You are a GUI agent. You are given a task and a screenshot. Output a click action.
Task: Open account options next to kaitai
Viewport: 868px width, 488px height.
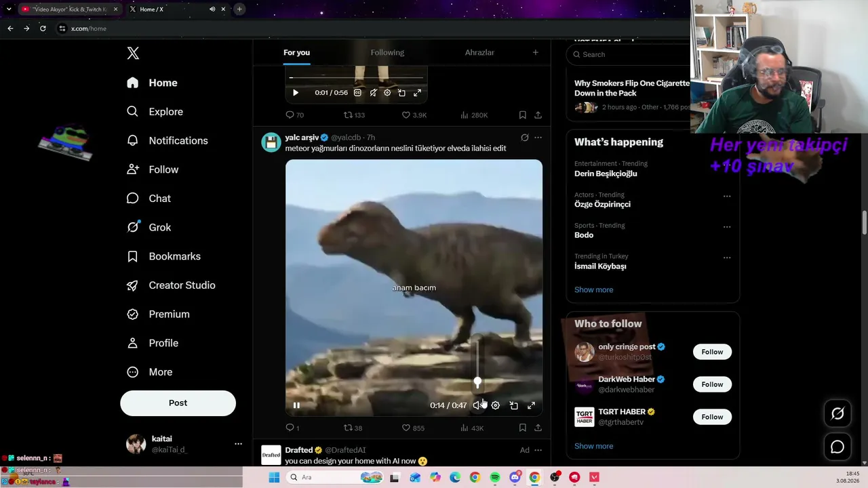(x=238, y=444)
